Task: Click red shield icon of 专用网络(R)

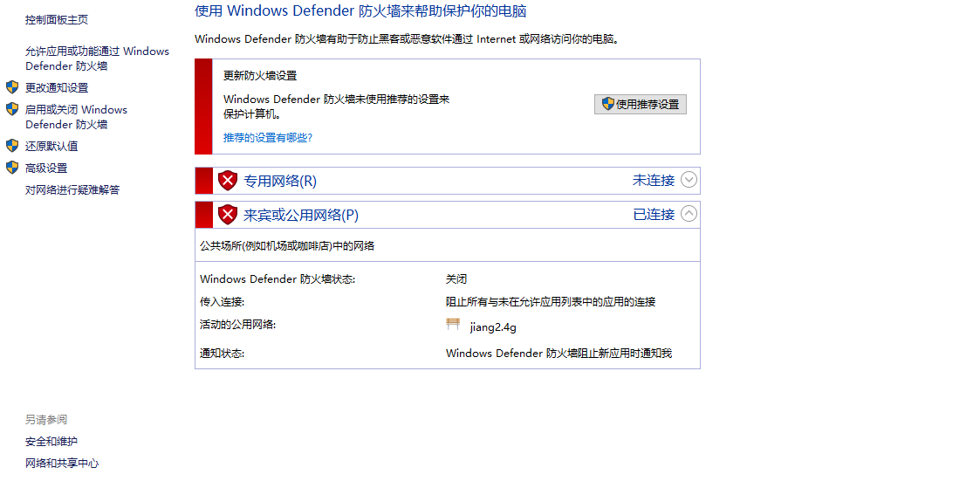Action: click(228, 181)
